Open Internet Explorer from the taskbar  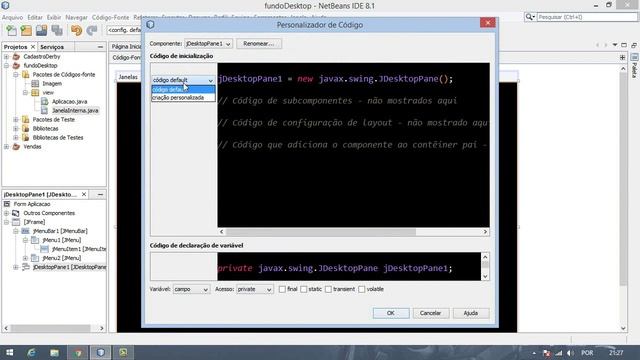pos(31,353)
